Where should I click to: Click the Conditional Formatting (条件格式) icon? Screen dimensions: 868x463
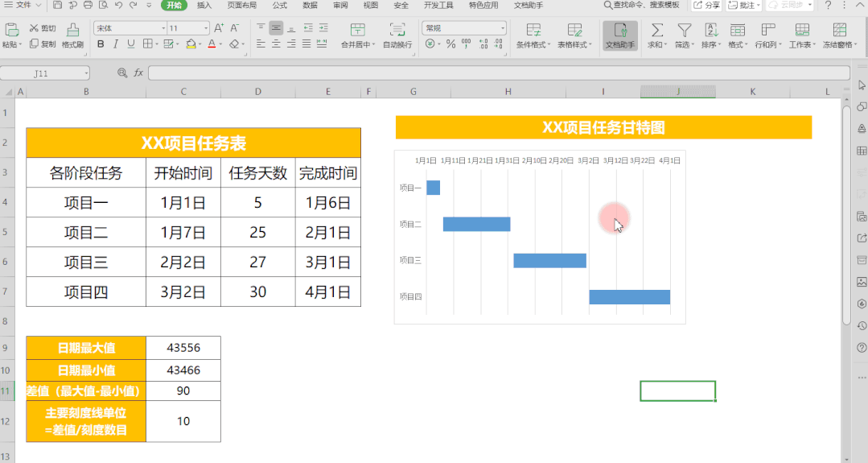533,31
